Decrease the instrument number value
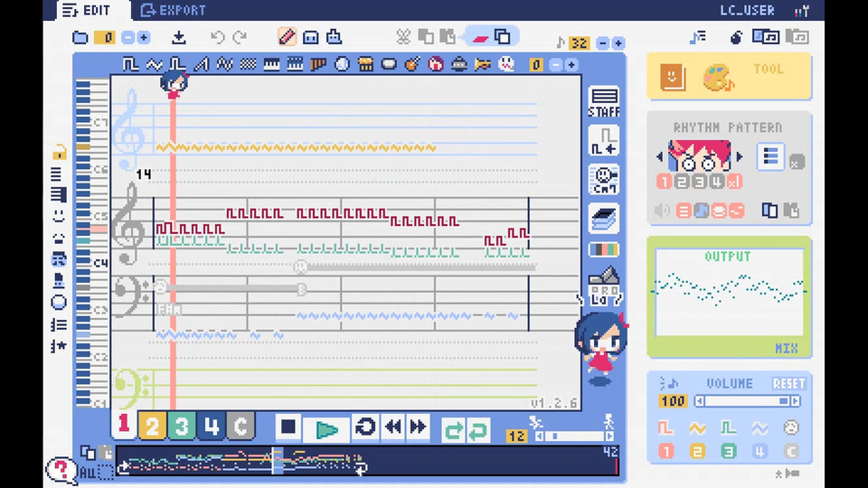Image resolution: width=868 pixels, height=488 pixels. click(x=556, y=65)
